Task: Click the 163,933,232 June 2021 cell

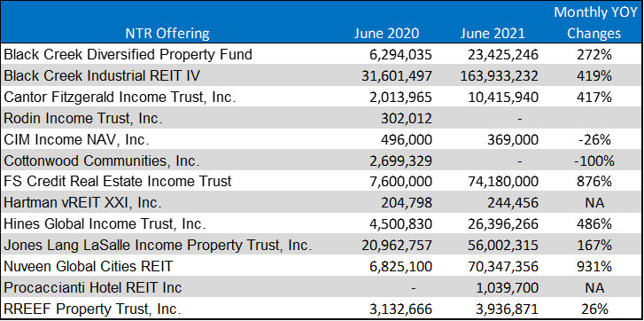Action: tap(496, 75)
